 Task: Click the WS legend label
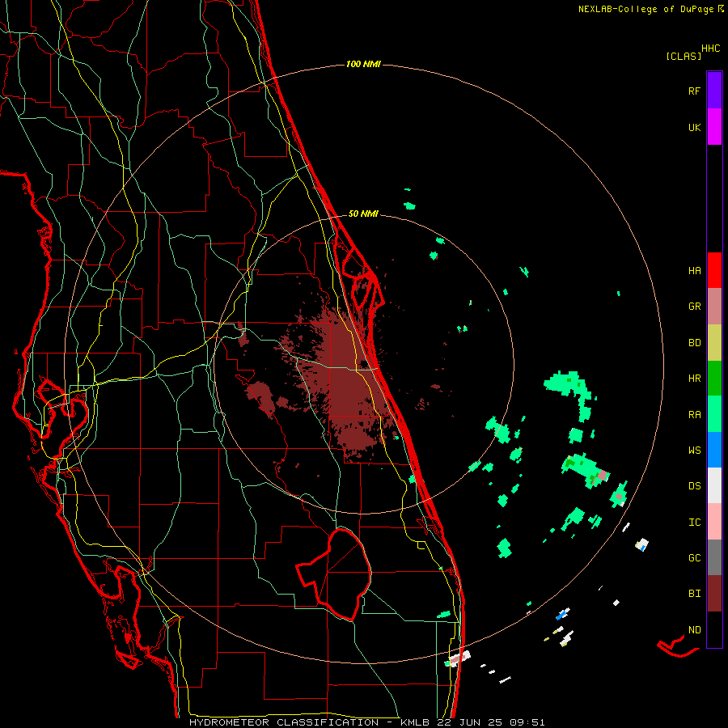pyautogui.click(x=694, y=450)
